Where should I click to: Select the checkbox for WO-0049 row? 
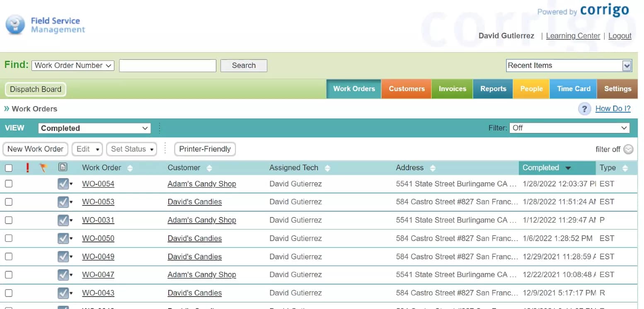point(9,257)
